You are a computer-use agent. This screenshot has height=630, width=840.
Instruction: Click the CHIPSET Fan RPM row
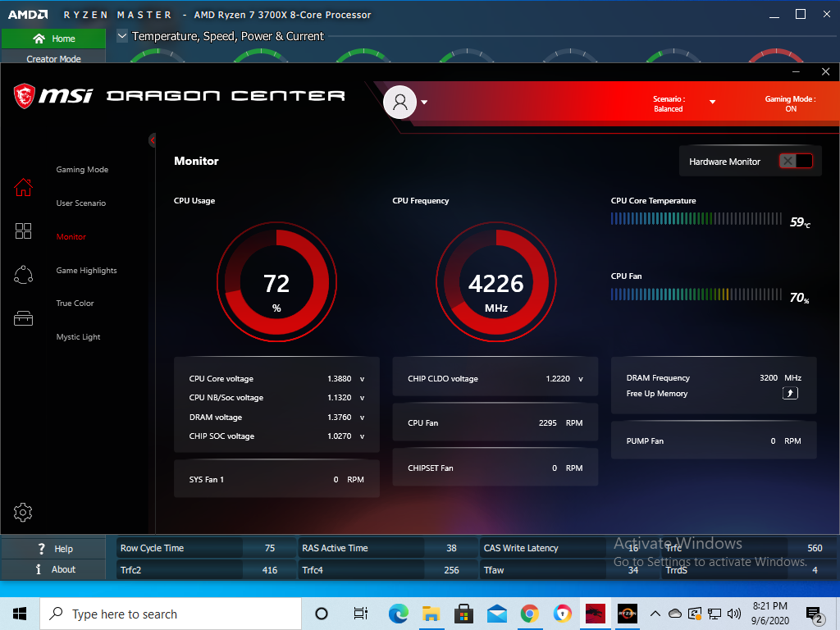(495, 468)
